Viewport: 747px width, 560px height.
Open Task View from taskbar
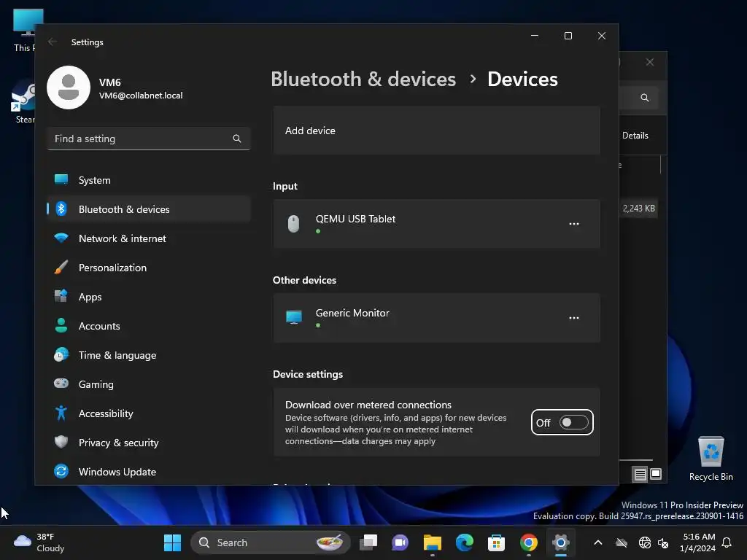(368, 542)
